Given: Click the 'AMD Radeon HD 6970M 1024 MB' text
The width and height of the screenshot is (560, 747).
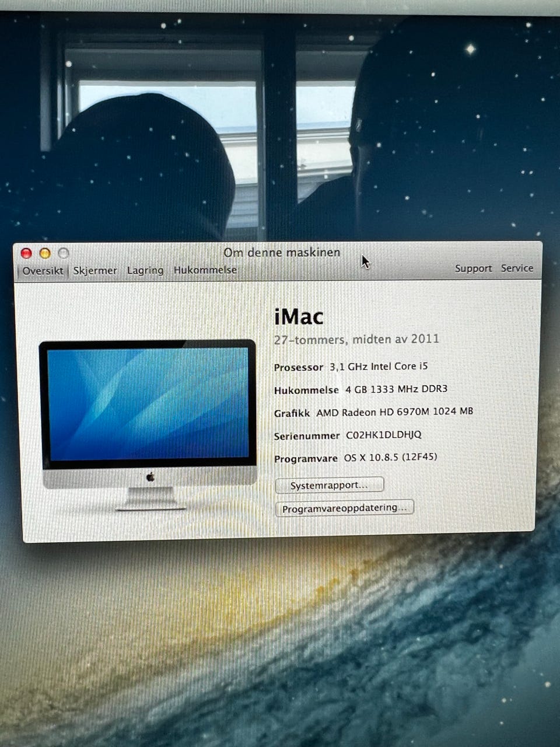Looking at the screenshot, I should click(x=394, y=412).
